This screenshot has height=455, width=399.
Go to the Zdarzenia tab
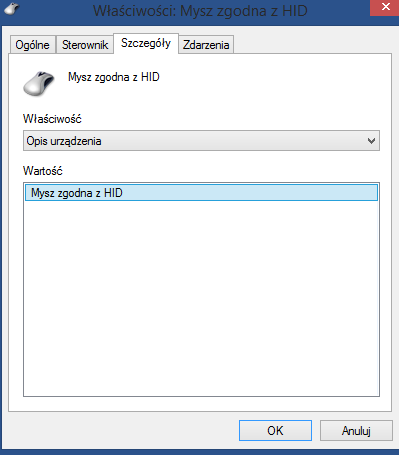[x=206, y=45]
